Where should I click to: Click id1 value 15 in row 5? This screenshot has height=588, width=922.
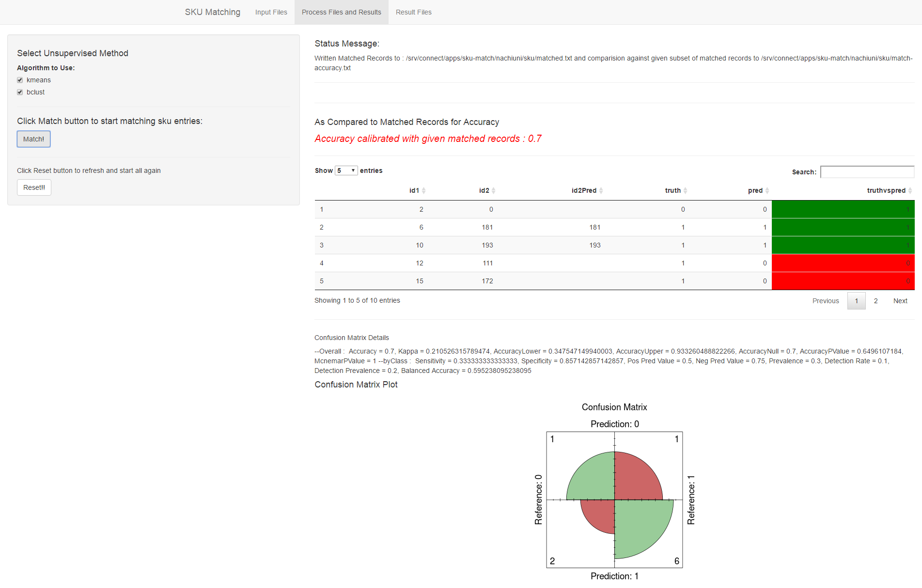(420, 281)
